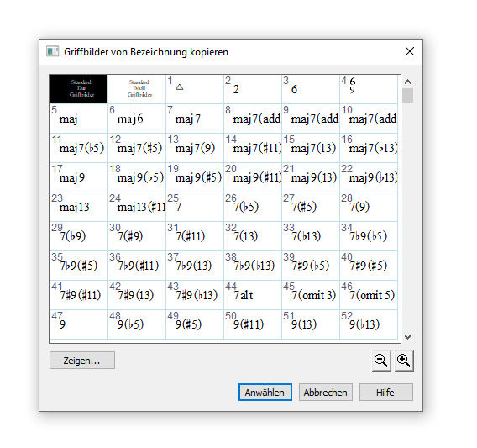Select cell 45 "7(omit 3)"
477x448 pixels.
point(311,295)
